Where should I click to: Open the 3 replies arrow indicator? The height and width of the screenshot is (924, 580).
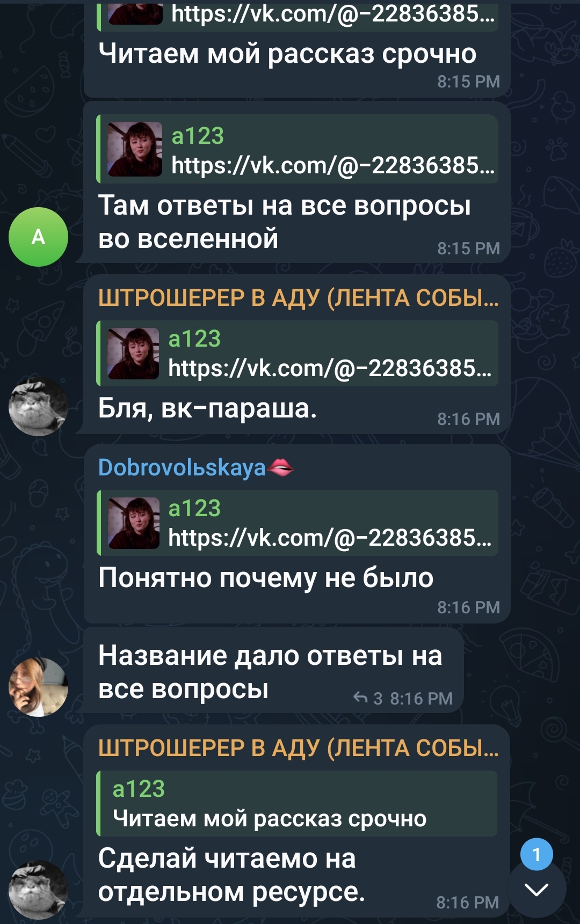(x=368, y=698)
